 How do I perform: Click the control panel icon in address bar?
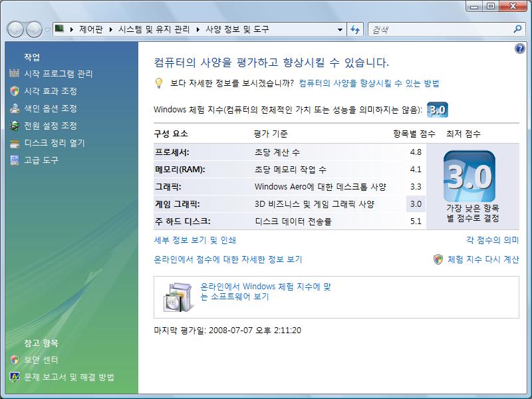(x=59, y=29)
